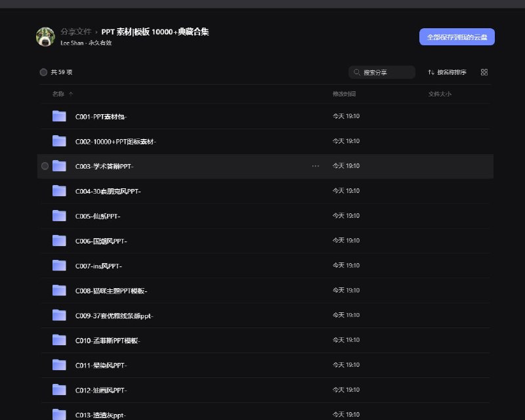Viewport: 525px width, 420px height.
Task: Click the search magnifier icon in 搜索分享 box
Action: point(356,72)
